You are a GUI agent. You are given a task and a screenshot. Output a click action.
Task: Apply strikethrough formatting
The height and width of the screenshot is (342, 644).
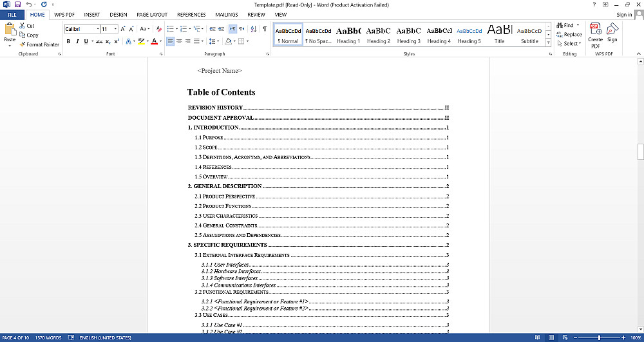(x=99, y=41)
